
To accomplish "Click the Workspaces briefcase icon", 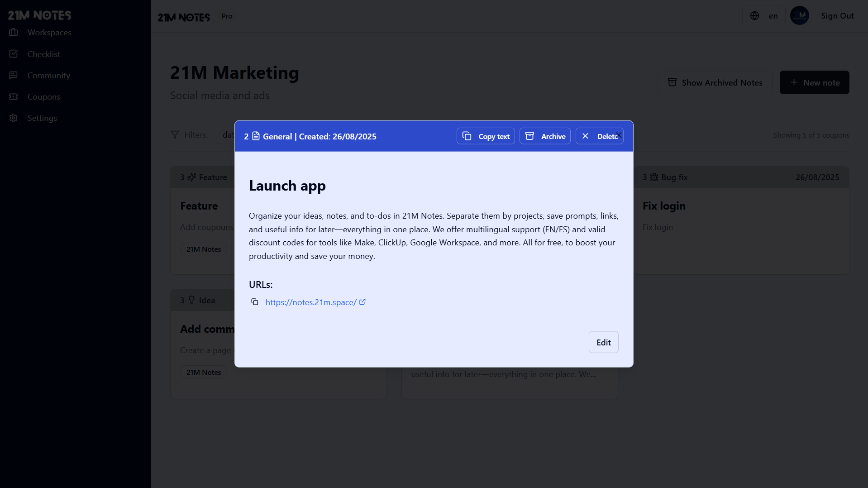I will pyautogui.click(x=14, y=32).
